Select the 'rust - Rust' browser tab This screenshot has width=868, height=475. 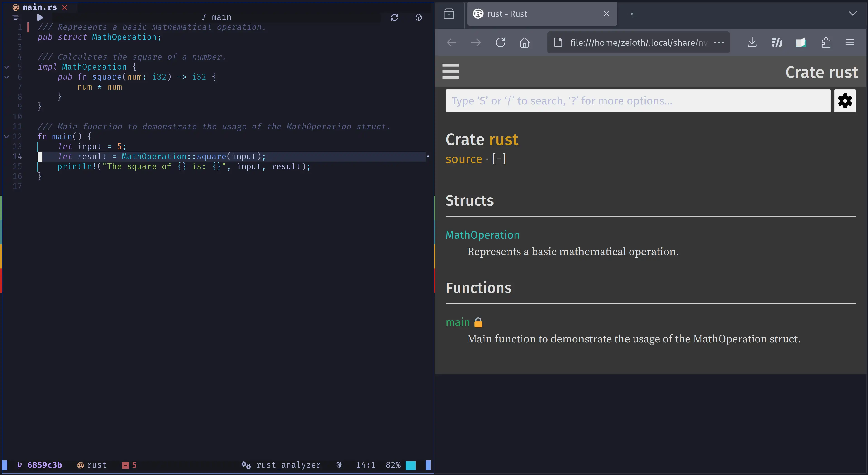pos(542,14)
